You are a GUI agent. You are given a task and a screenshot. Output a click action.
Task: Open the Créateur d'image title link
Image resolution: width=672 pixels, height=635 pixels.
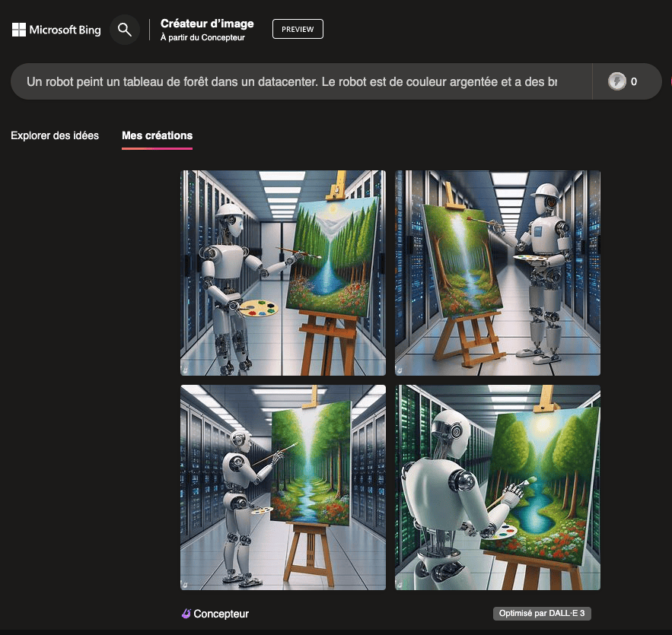(207, 24)
